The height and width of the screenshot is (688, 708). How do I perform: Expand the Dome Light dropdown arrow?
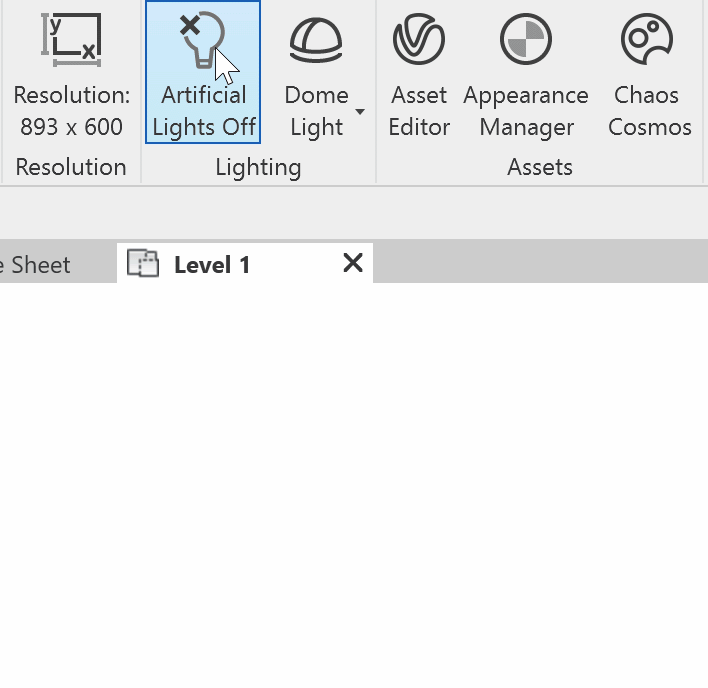pos(360,111)
